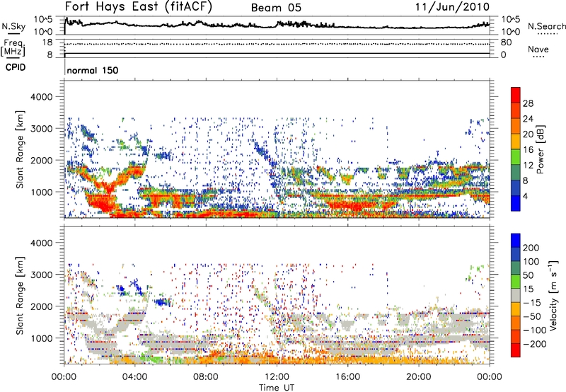Click the '16' Power scale value
The height and width of the screenshot is (392, 566).
[528, 150]
